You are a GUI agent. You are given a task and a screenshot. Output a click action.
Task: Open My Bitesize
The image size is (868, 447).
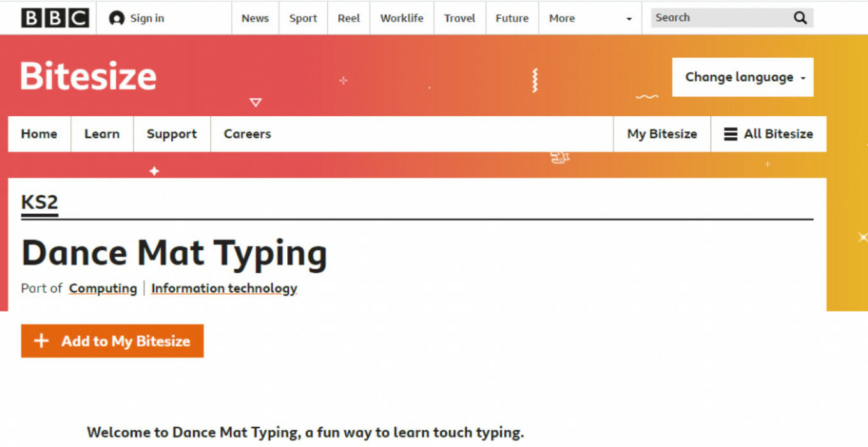click(x=662, y=134)
